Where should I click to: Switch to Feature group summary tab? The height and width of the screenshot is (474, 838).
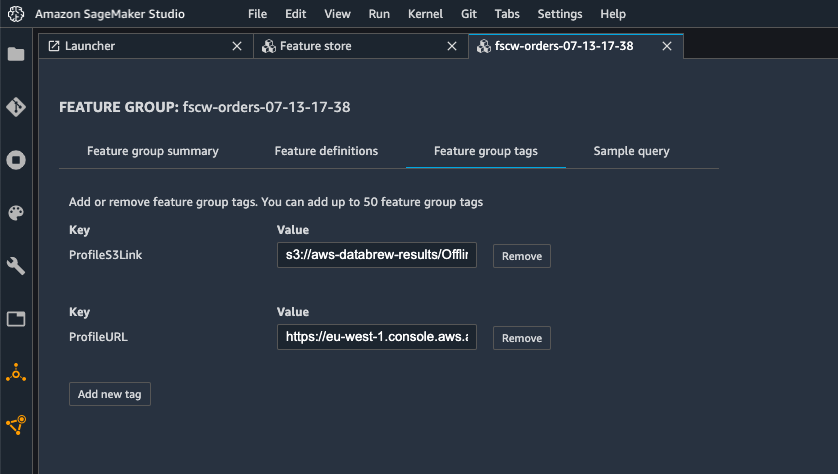tap(153, 151)
